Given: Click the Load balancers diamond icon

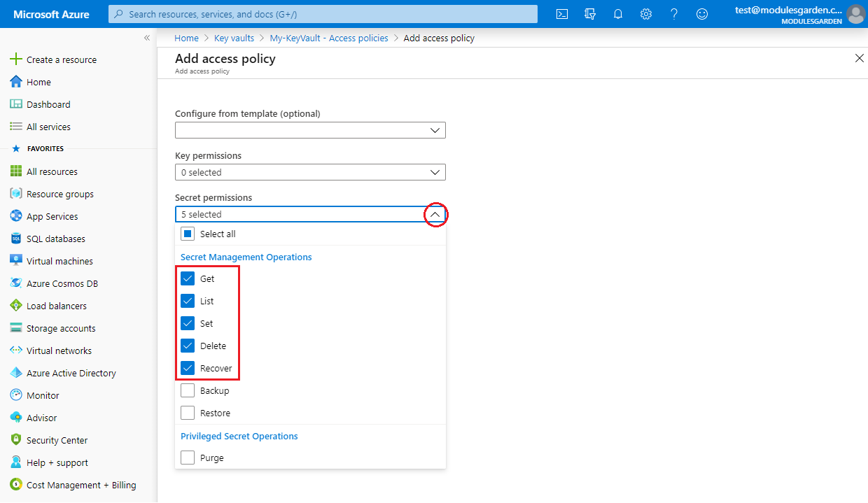Looking at the screenshot, I should 16,306.
